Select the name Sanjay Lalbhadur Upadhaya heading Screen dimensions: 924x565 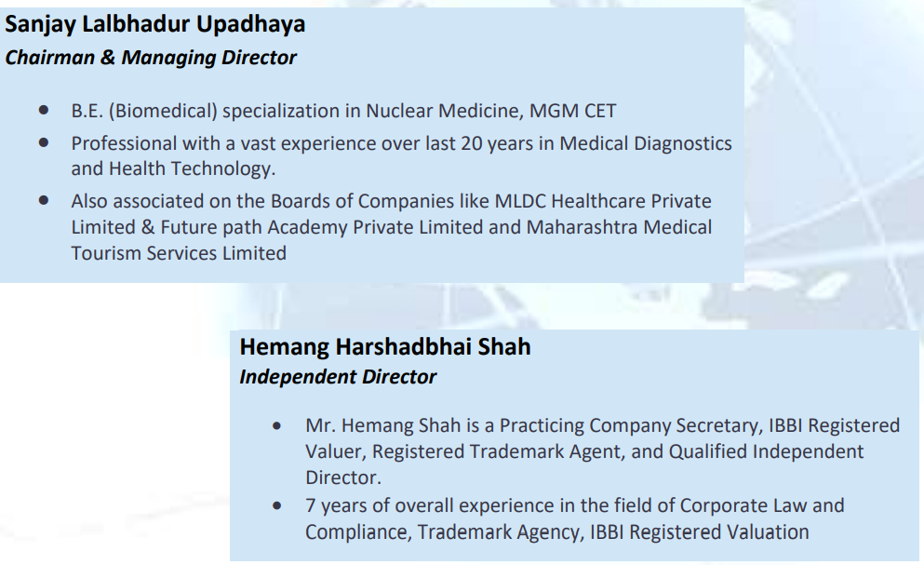click(155, 24)
